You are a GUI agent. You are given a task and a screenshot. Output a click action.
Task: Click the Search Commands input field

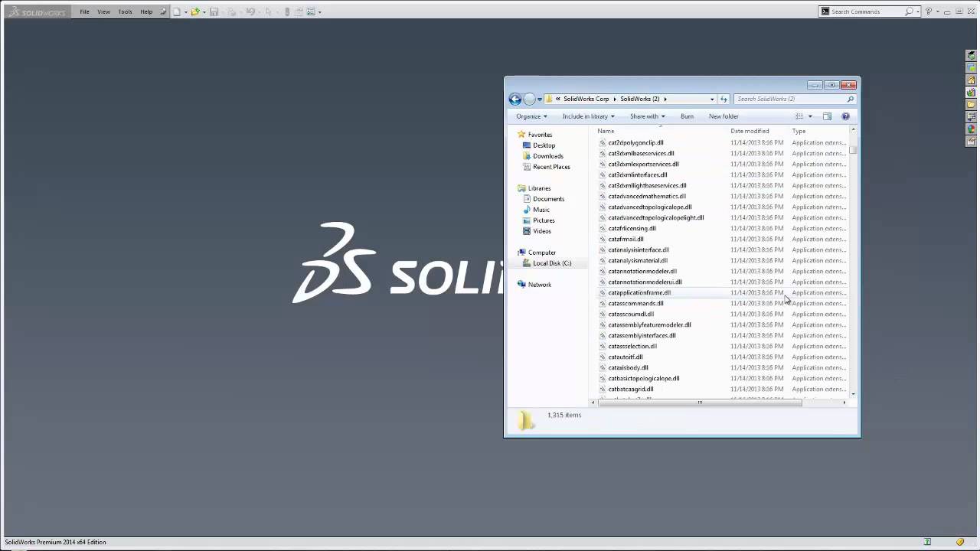point(865,11)
